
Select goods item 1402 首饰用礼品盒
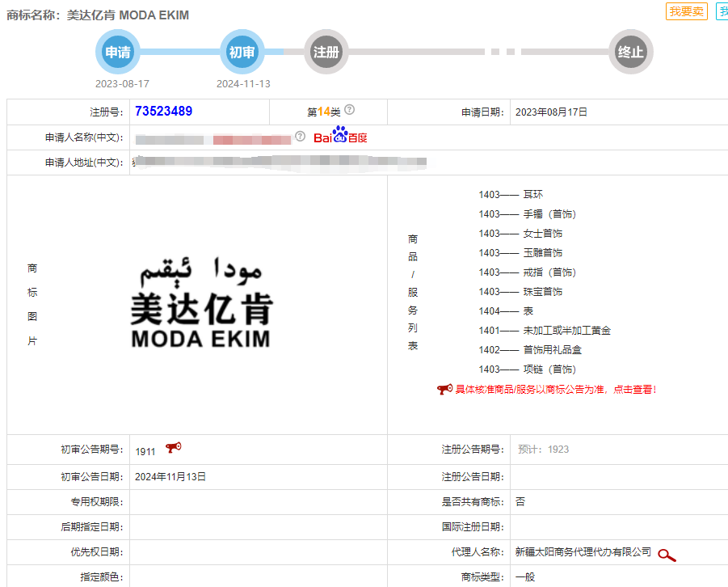pyautogui.click(x=530, y=350)
